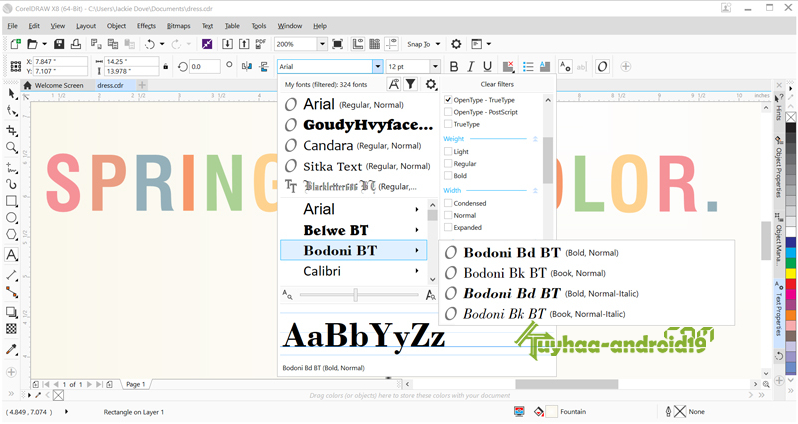Select the Rectangle tool
Image resolution: width=798 pixels, height=424 pixels.
11,201
